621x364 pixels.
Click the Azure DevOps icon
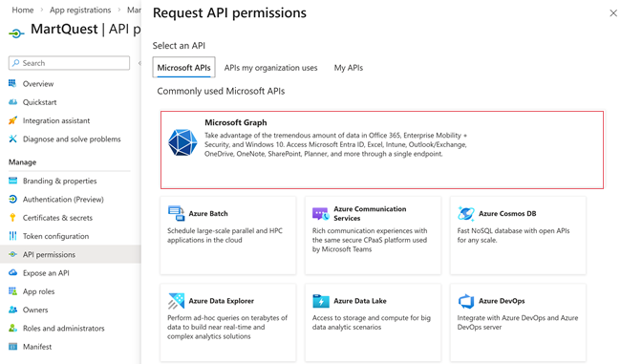coord(466,301)
